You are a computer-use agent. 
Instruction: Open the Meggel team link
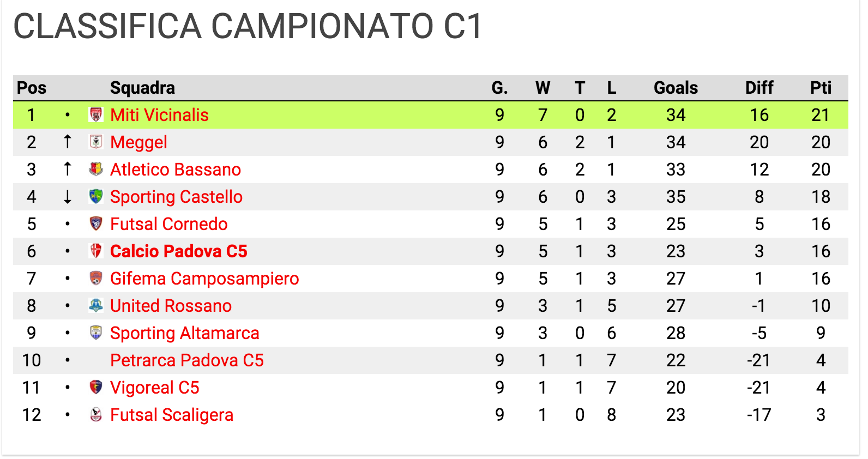(138, 142)
